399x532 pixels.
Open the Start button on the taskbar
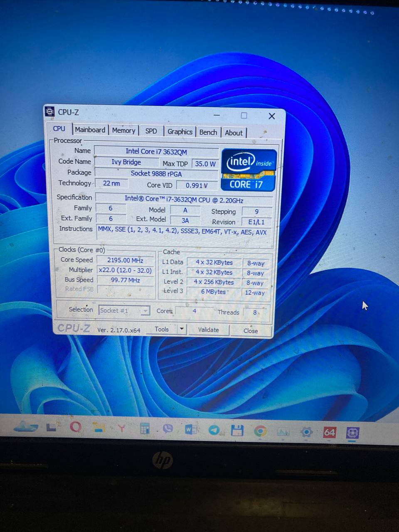(51, 427)
